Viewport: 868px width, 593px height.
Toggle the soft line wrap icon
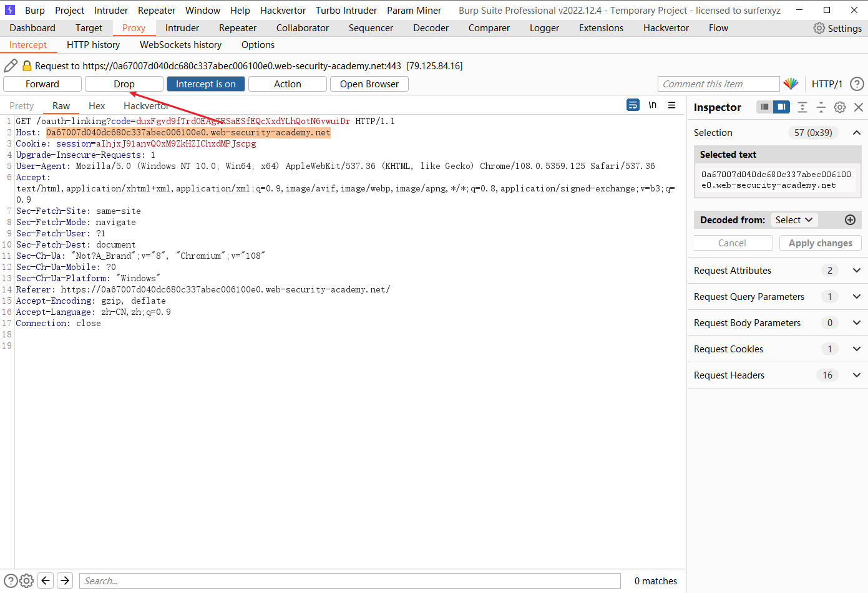click(633, 105)
